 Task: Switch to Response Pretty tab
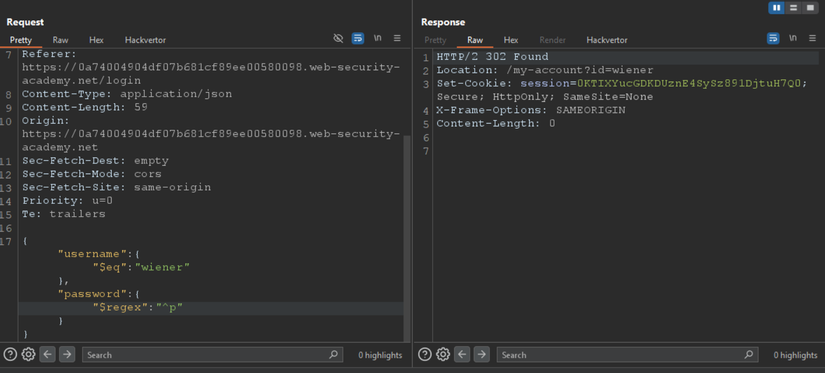coord(435,40)
